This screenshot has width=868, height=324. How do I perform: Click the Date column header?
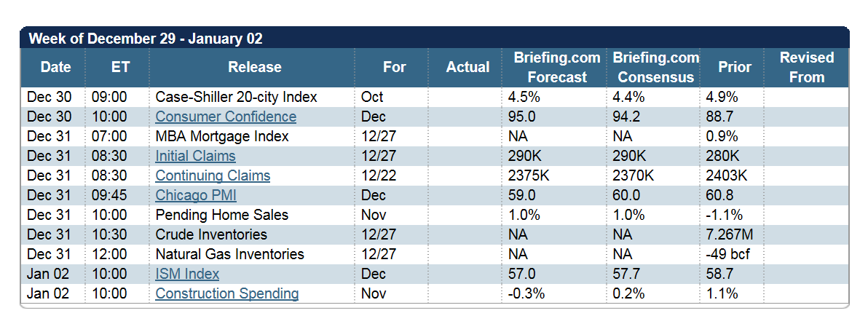pyautogui.click(x=55, y=67)
